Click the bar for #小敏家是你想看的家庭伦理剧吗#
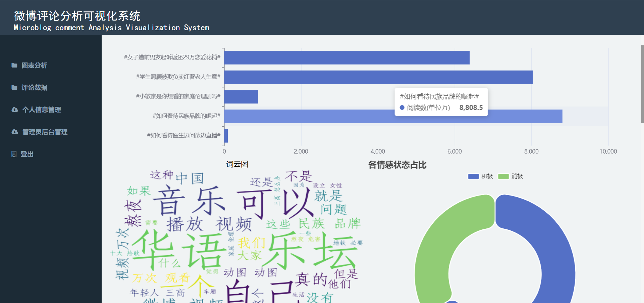The width and height of the screenshot is (644, 303). (241, 96)
